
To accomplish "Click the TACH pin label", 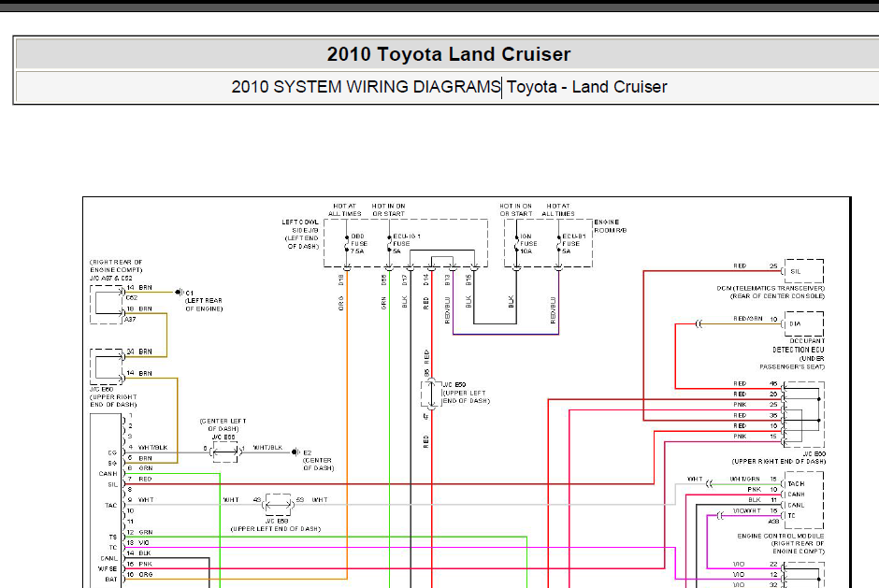I will click(x=796, y=483).
